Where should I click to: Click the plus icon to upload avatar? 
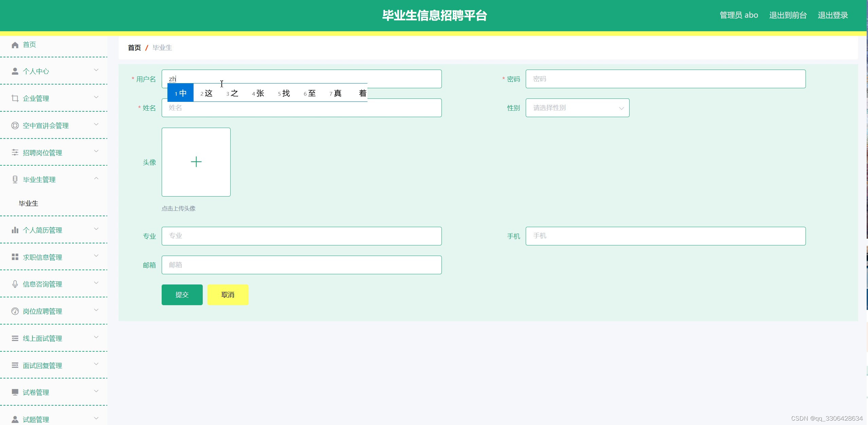click(196, 162)
